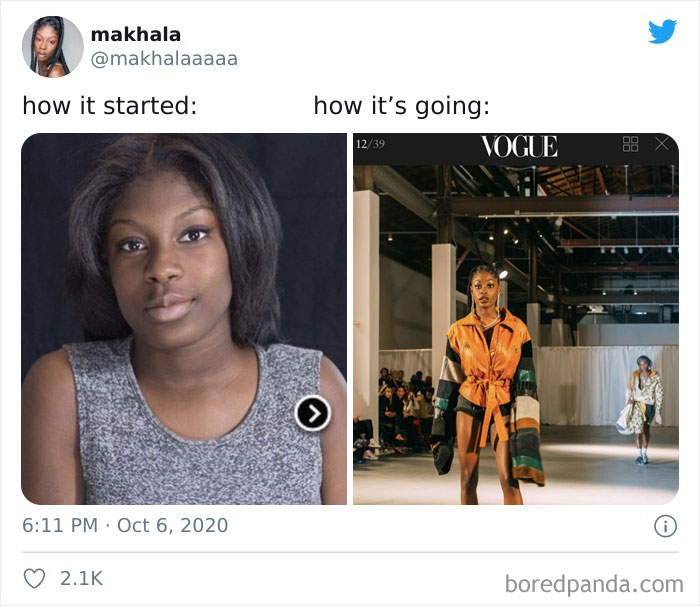Open makhala's profile avatar
Screen dimensions: 700x606
pos(53,46)
